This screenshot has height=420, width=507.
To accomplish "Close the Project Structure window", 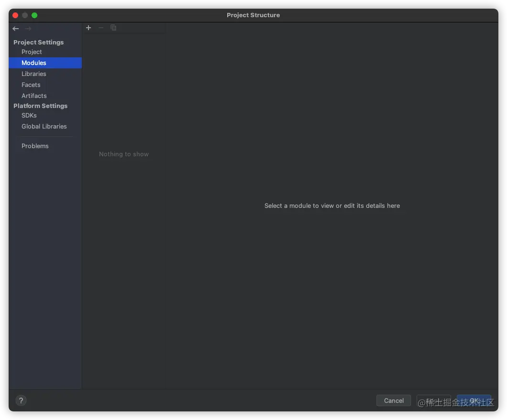I will (x=15, y=15).
